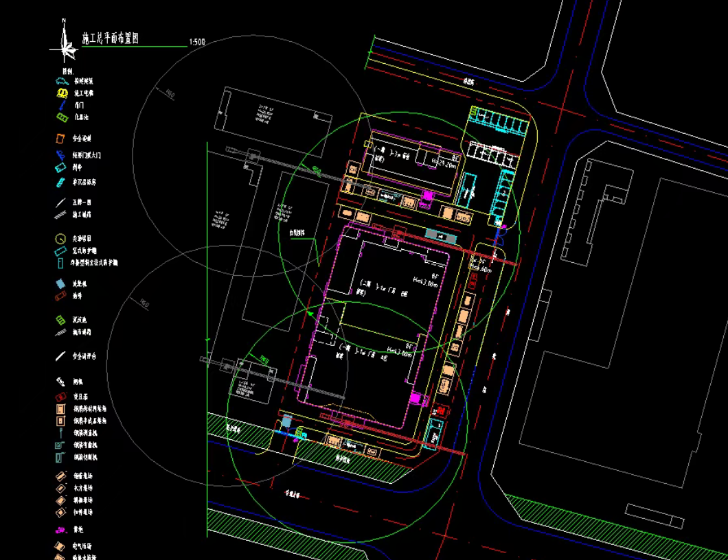728x560 pixels.
Task: Select the magenta symbol in the legend
Action: pyautogui.click(x=60, y=530)
